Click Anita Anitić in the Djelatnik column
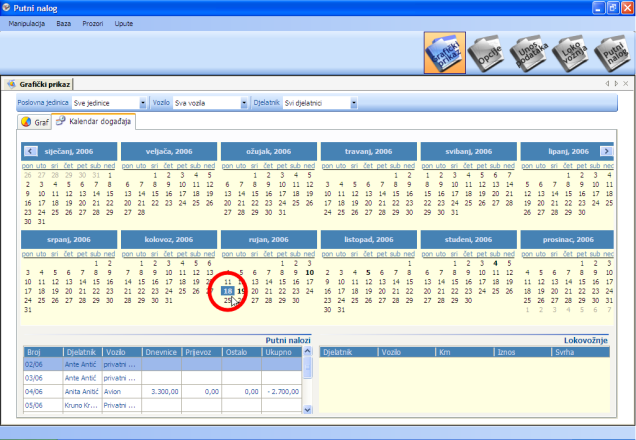 click(x=82, y=392)
